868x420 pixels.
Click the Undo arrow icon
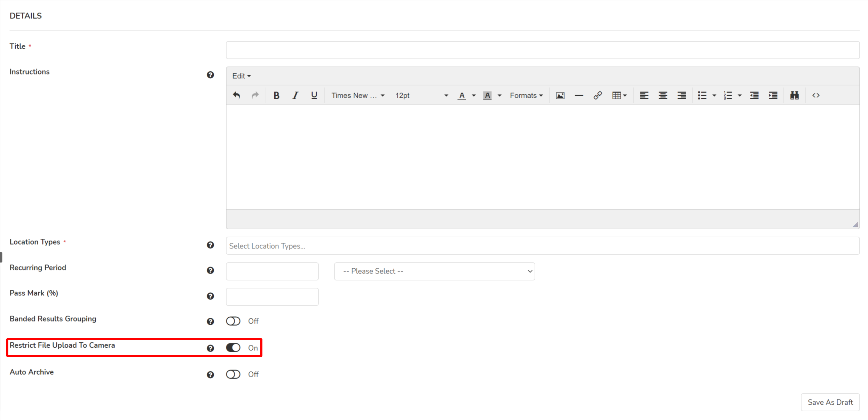(x=237, y=95)
